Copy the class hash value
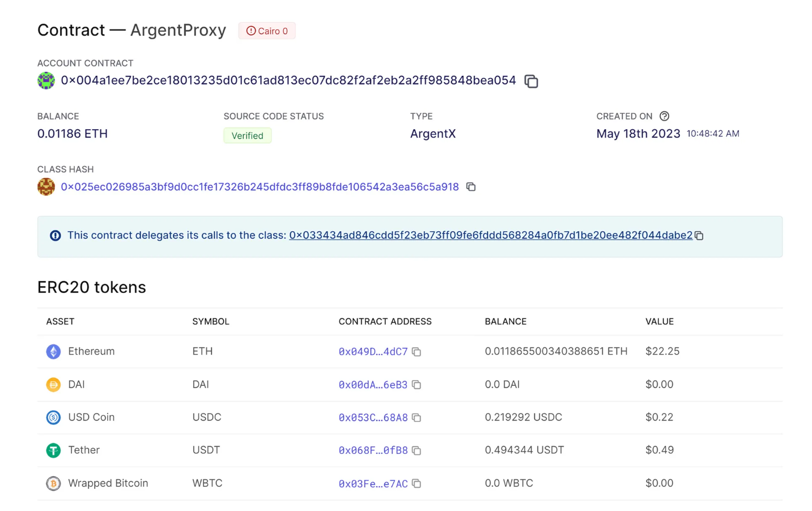The image size is (812, 511). (471, 187)
